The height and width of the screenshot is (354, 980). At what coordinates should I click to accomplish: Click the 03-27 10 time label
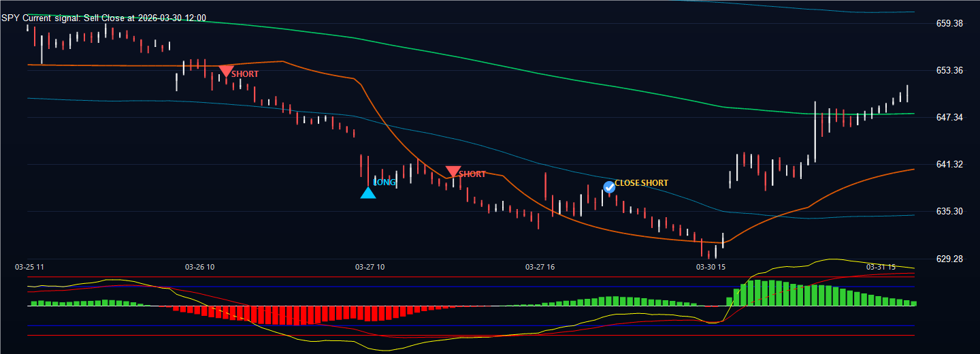370,268
